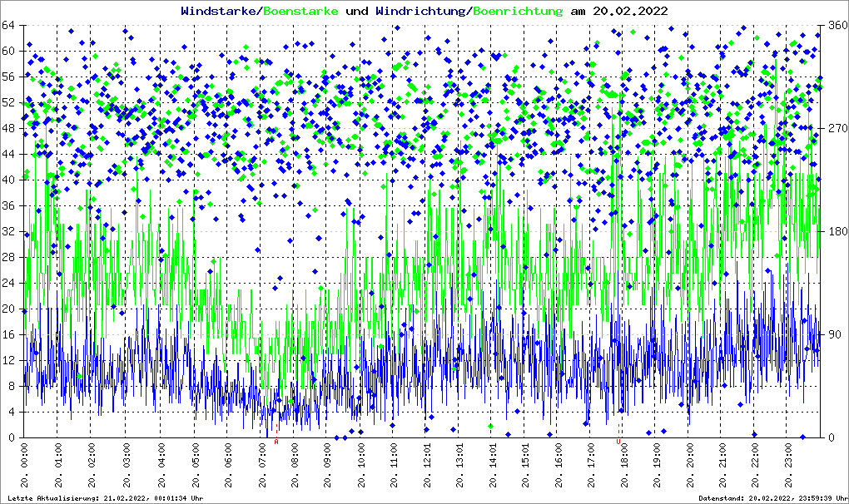Click the 270 label on right axis

point(835,129)
